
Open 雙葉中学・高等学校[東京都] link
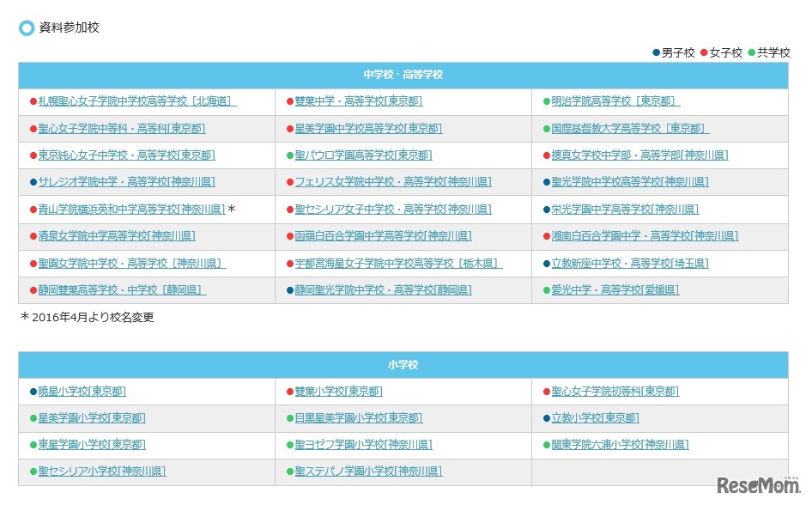tap(359, 101)
